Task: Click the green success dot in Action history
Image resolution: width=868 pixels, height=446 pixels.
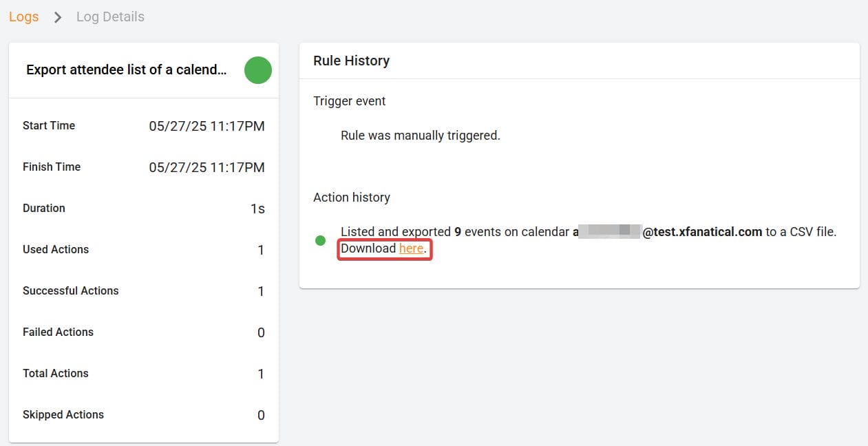Action: click(319, 240)
